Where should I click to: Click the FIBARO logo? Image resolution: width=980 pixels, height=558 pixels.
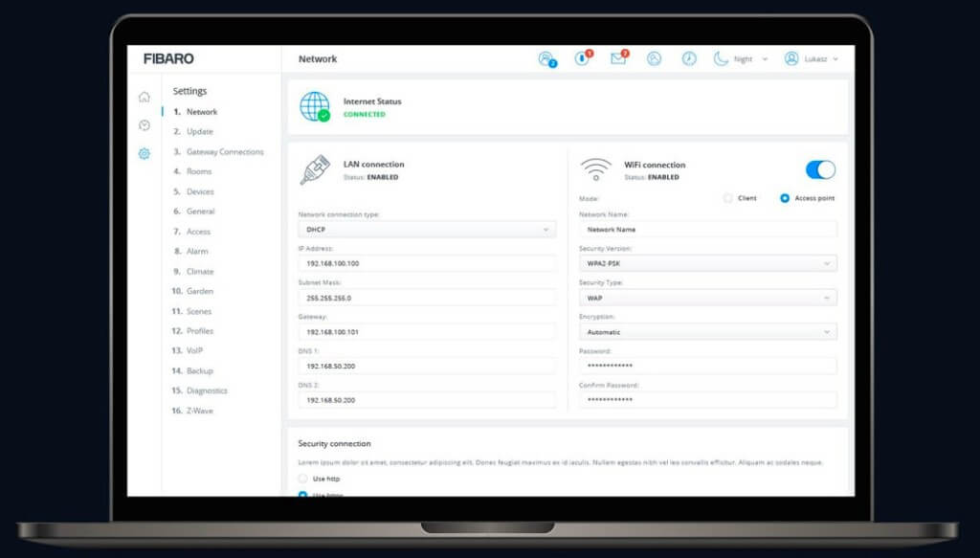[168, 58]
